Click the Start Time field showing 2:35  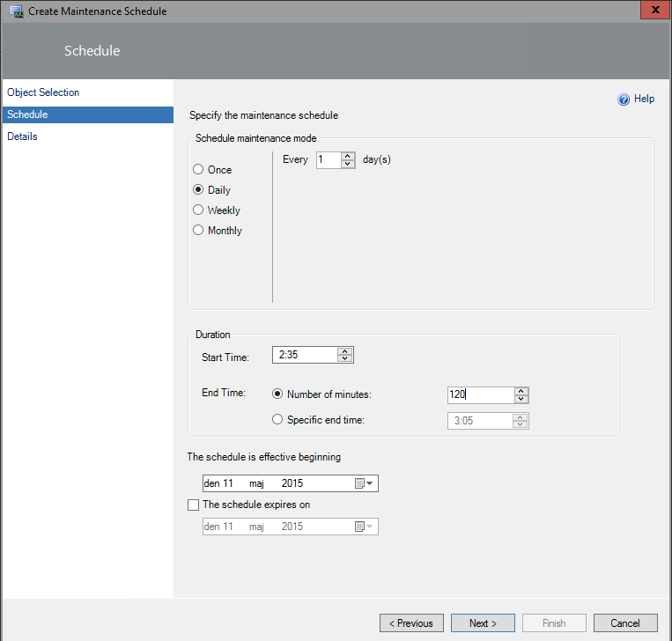point(305,355)
